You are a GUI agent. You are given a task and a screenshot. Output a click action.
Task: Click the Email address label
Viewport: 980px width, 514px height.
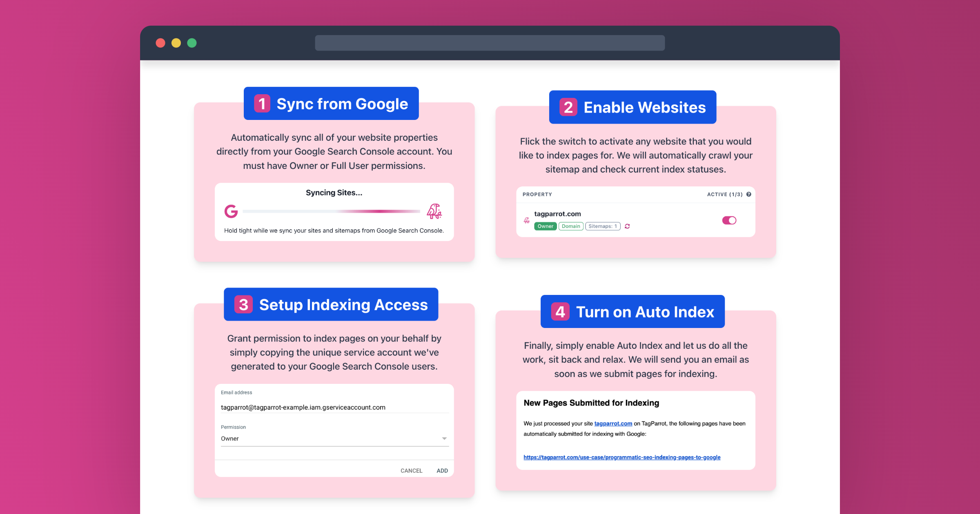click(x=236, y=392)
